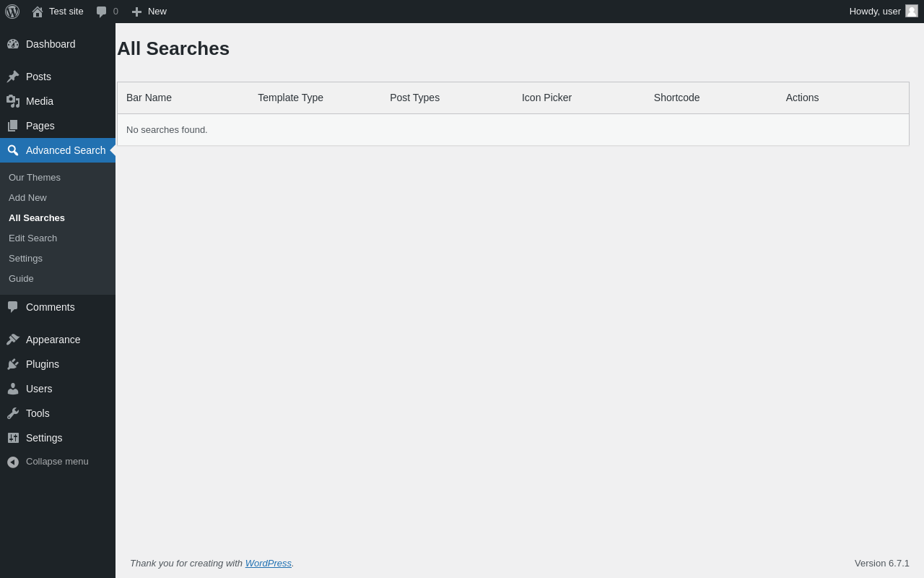This screenshot has height=578, width=924.
Task: Open the Test site home icon
Action: [x=38, y=12]
